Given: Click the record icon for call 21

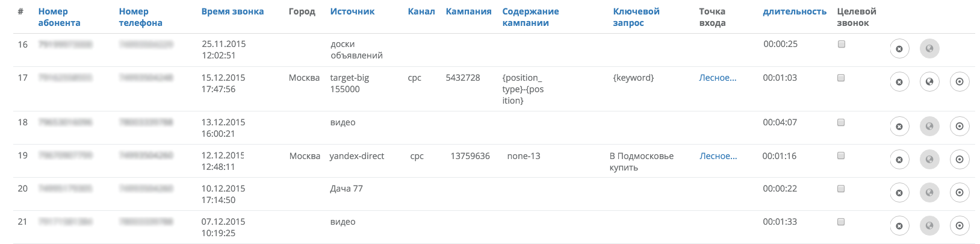Looking at the screenshot, I should pyautogui.click(x=960, y=226).
